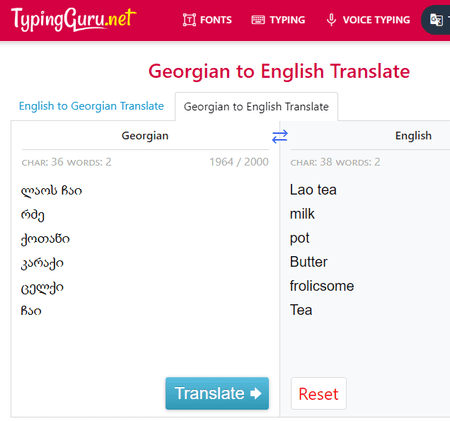Click the CHAR: 36 WORDS: 2 counter
This screenshot has width=450, height=421.
point(67,162)
